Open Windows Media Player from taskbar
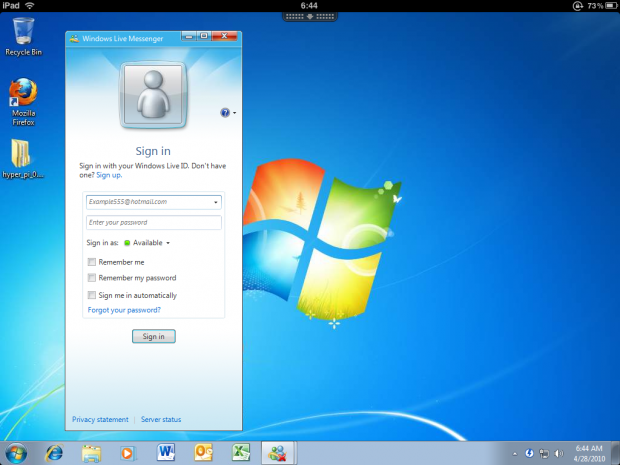620x465 pixels. [x=127, y=453]
